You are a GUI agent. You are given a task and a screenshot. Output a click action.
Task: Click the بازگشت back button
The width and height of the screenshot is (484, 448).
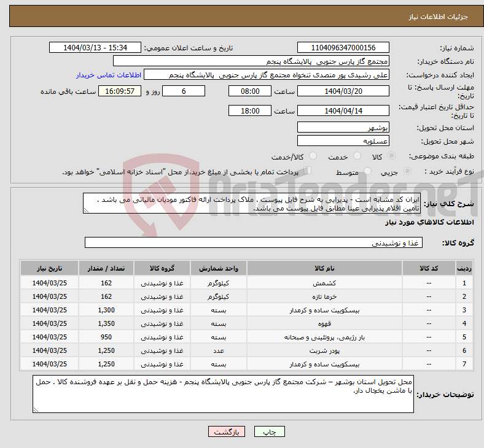pyautogui.click(x=227, y=431)
